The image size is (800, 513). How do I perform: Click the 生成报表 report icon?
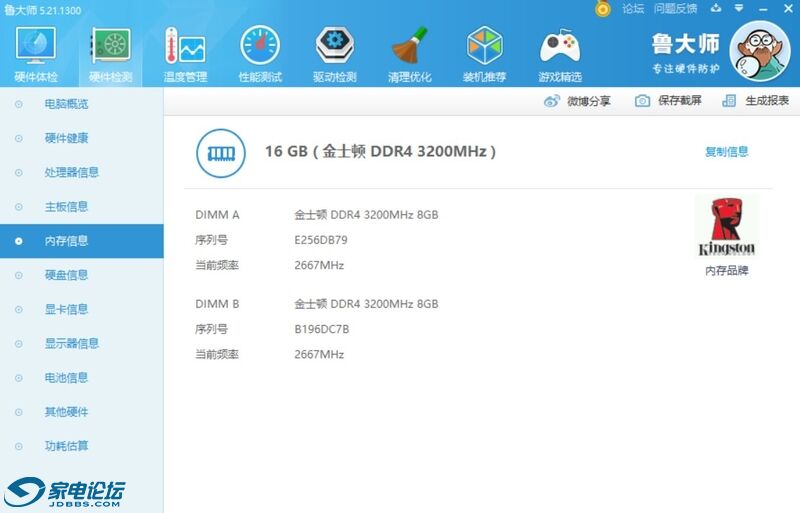(x=729, y=101)
